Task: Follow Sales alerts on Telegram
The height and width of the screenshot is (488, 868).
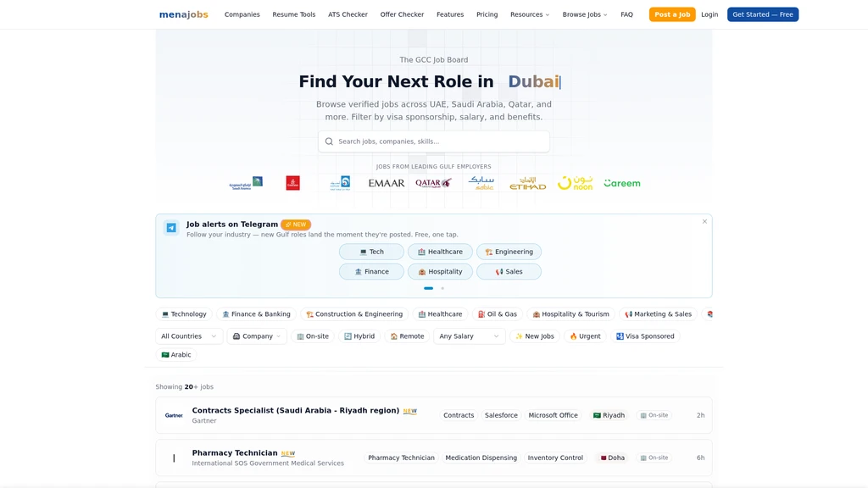Action: [509, 272]
